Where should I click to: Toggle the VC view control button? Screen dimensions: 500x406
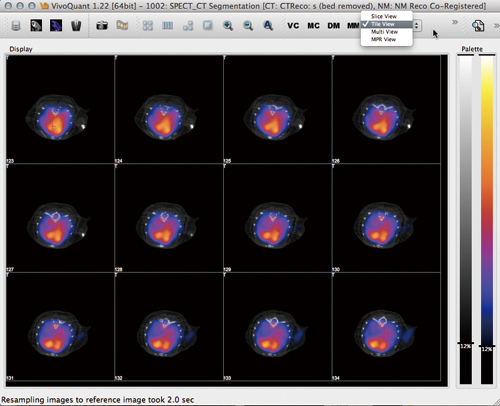point(293,26)
